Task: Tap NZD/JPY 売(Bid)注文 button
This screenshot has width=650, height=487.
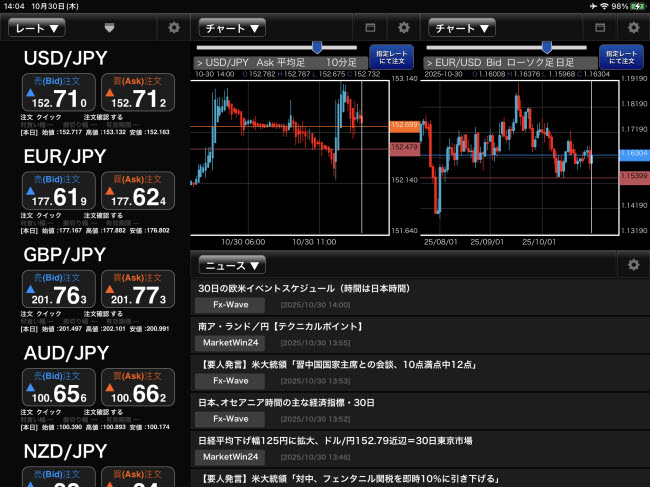Action: tap(59, 477)
